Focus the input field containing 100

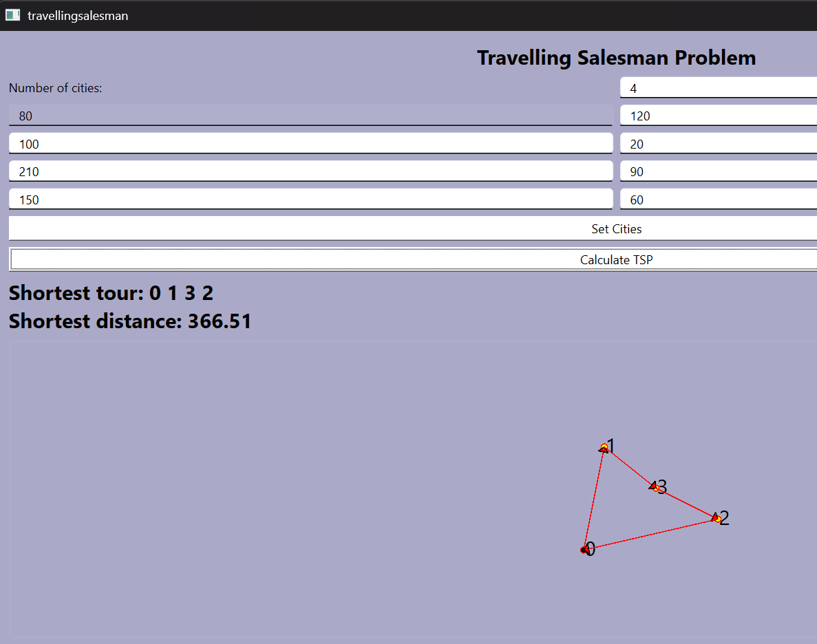310,143
